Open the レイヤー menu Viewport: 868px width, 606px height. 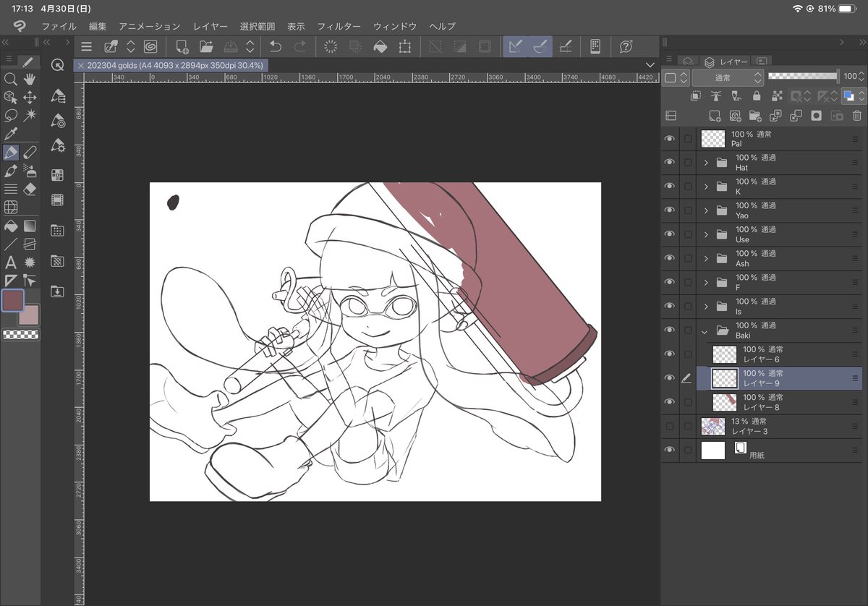point(210,26)
